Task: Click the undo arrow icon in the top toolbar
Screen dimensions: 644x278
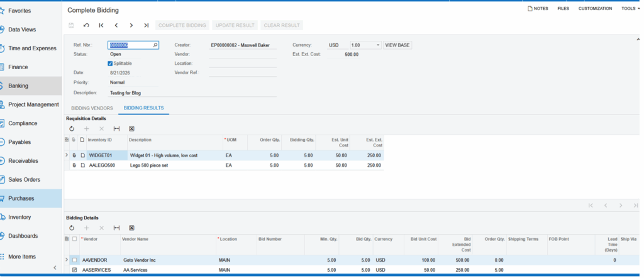Action: (86, 25)
